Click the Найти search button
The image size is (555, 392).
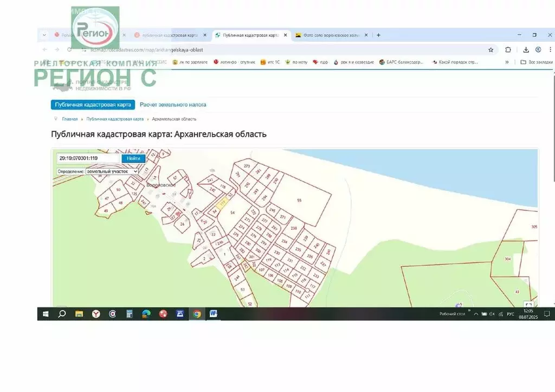pyautogui.click(x=133, y=158)
